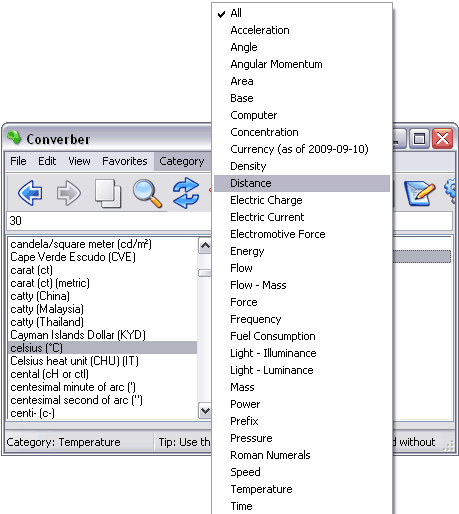Choose Concentration category

(302, 132)
